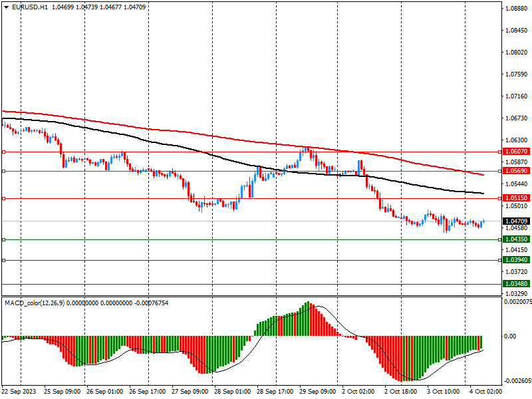The image size is (532, 399).
Task: Click the left handle of the 1.05150 line
Action: pyautogui.click(x=4, y=198)
